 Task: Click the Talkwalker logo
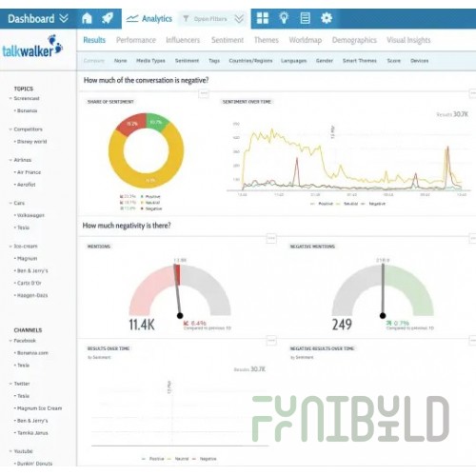point(32,47)
